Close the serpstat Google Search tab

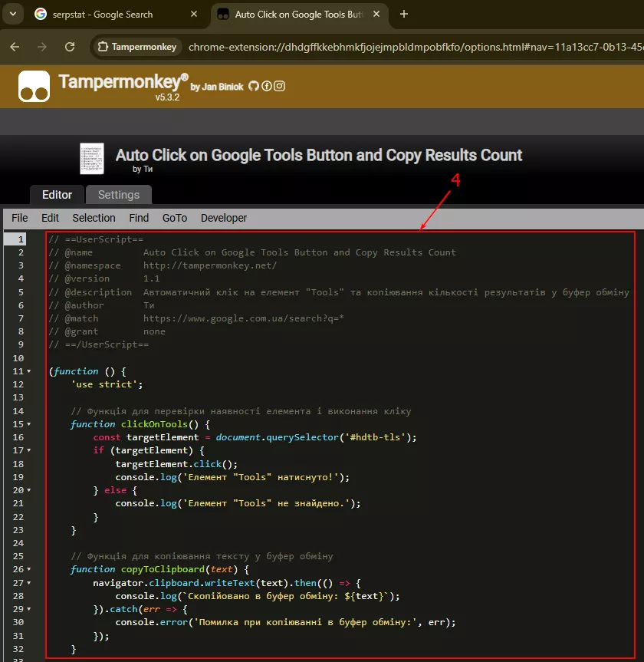pyautogui.click(x=194, y=14)
